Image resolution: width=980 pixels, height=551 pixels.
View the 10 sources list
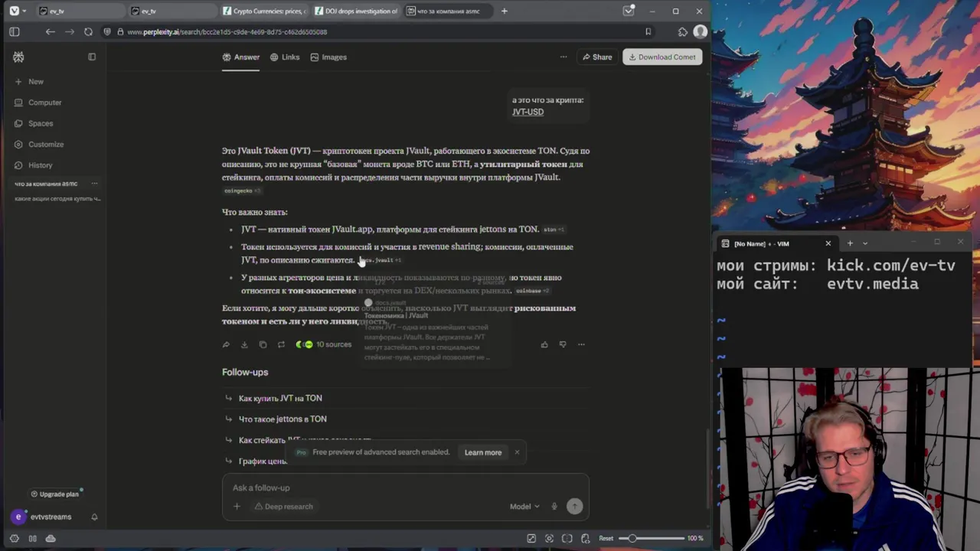tap(324, 344)
